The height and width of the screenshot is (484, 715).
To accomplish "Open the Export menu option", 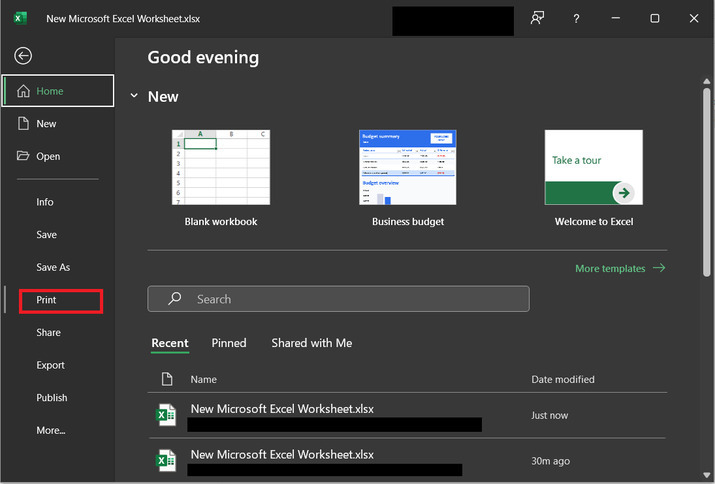I will (x=51, y=365).
